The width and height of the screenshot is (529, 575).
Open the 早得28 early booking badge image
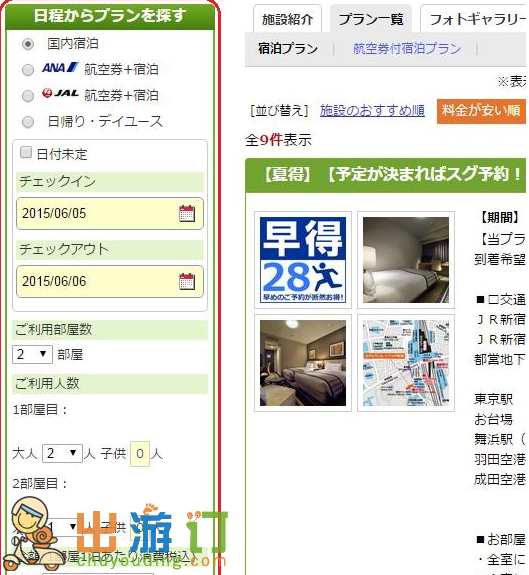click(303, 260)
